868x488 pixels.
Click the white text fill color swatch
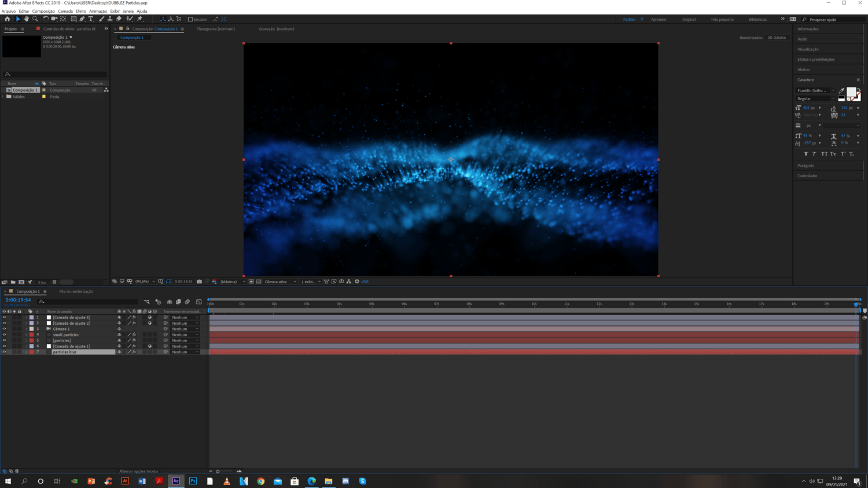click(x=851, y=92)
